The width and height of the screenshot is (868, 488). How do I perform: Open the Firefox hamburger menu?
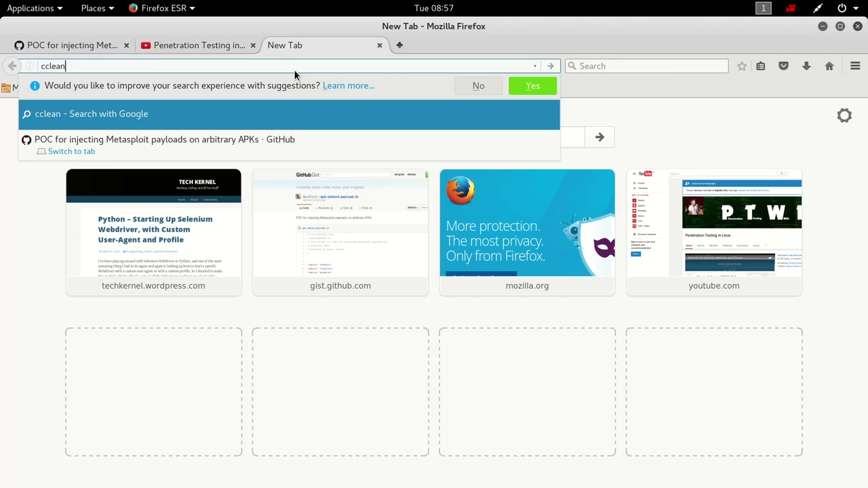click(855, 66)
